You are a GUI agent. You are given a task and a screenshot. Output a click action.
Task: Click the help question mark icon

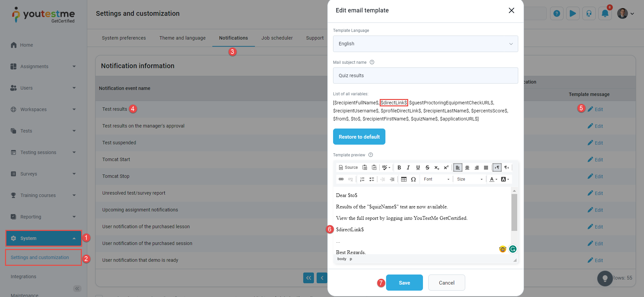[x=557, y=13]
